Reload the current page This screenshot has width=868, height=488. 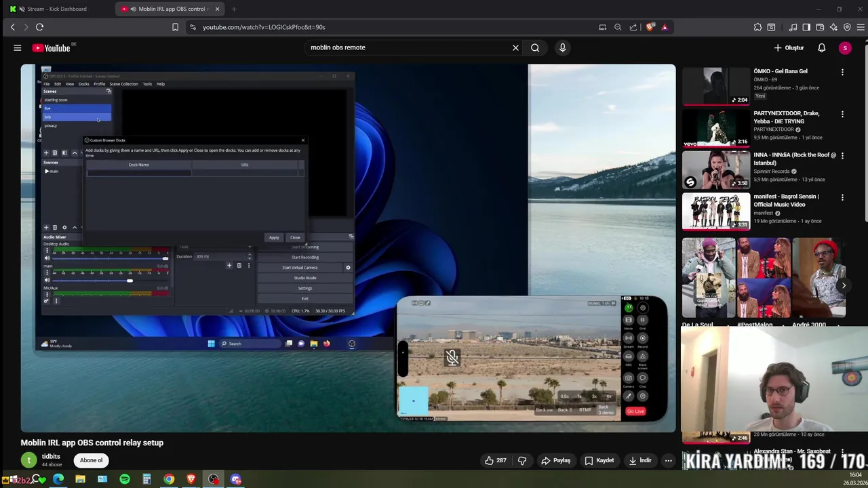[x=39, y=27]
